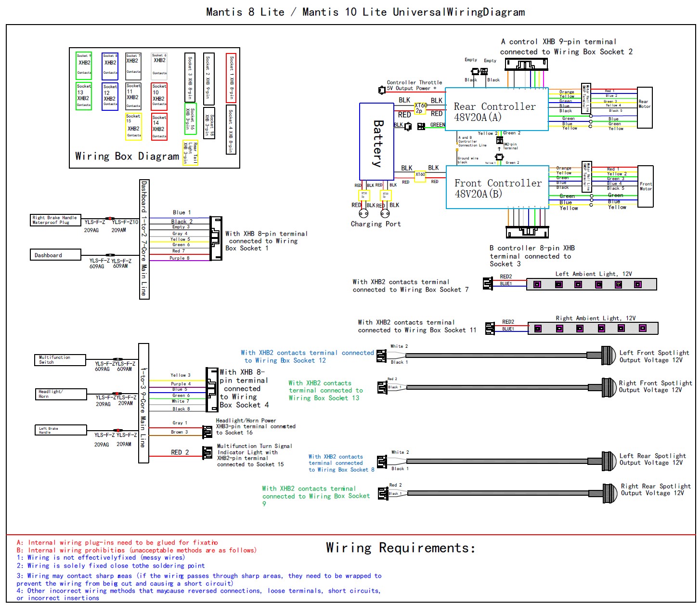The width and height of the screenshot is (700, 607).
Task: Select the green Socket 13 XHB2 box
Action: click(84, 96)
